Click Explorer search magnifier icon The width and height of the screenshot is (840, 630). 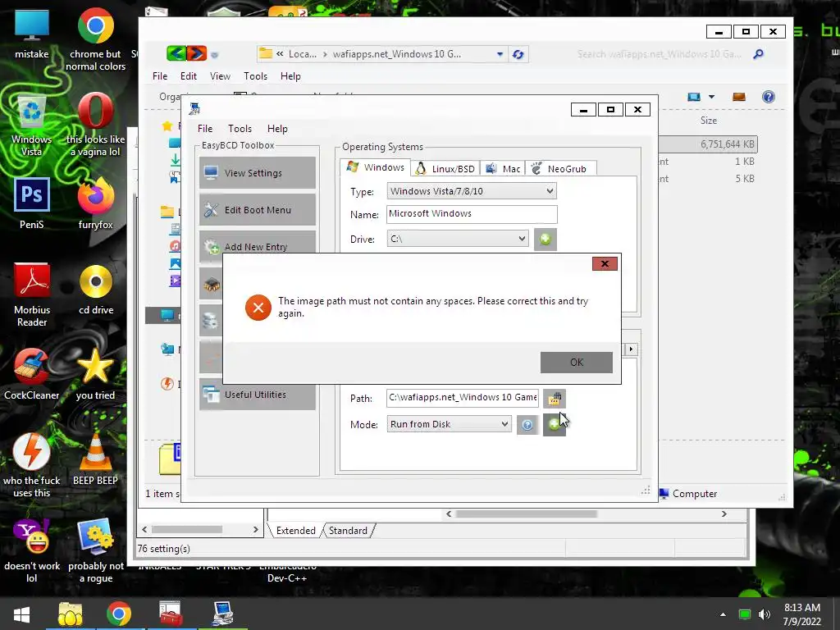(758, 54)
